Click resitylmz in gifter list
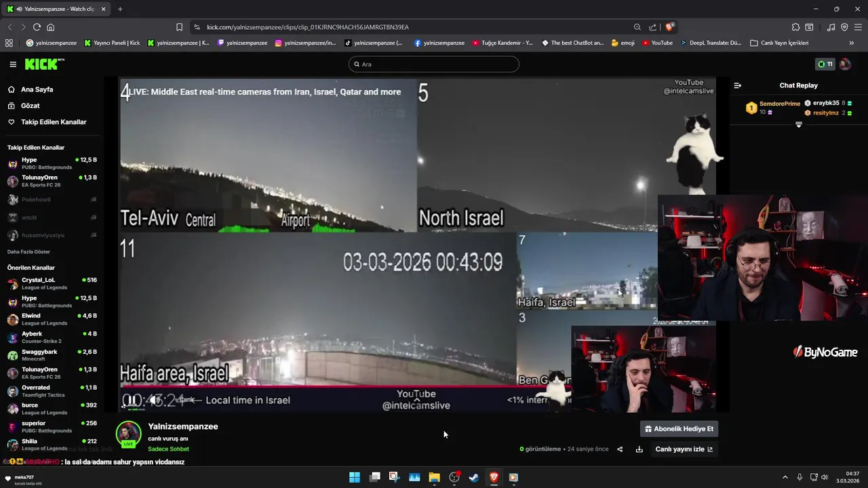868x488 pixels. (x=826, y=113)
